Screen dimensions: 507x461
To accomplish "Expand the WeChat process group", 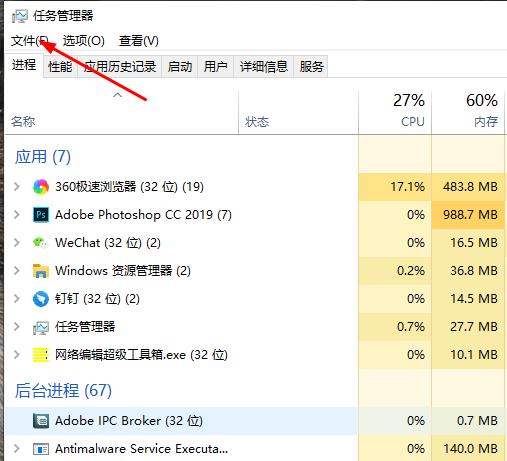I will point(17,242).
